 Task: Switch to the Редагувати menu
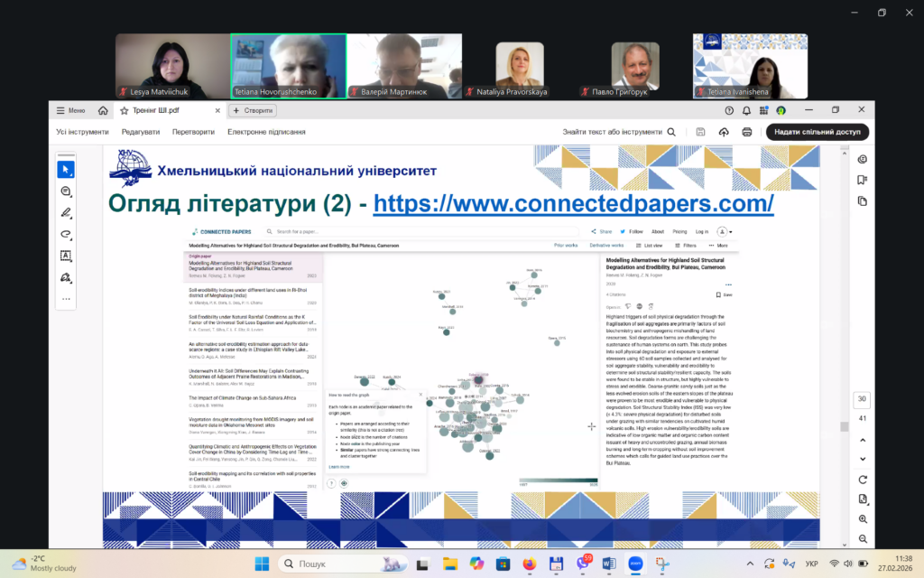[141, 132]
